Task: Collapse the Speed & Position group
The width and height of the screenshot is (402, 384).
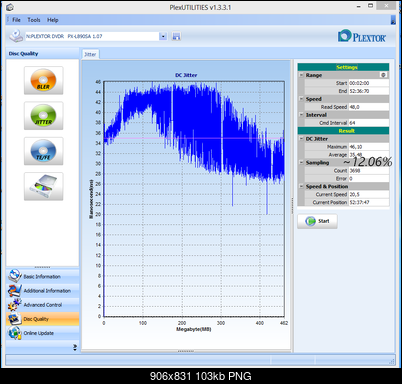Action: (301, 186)
